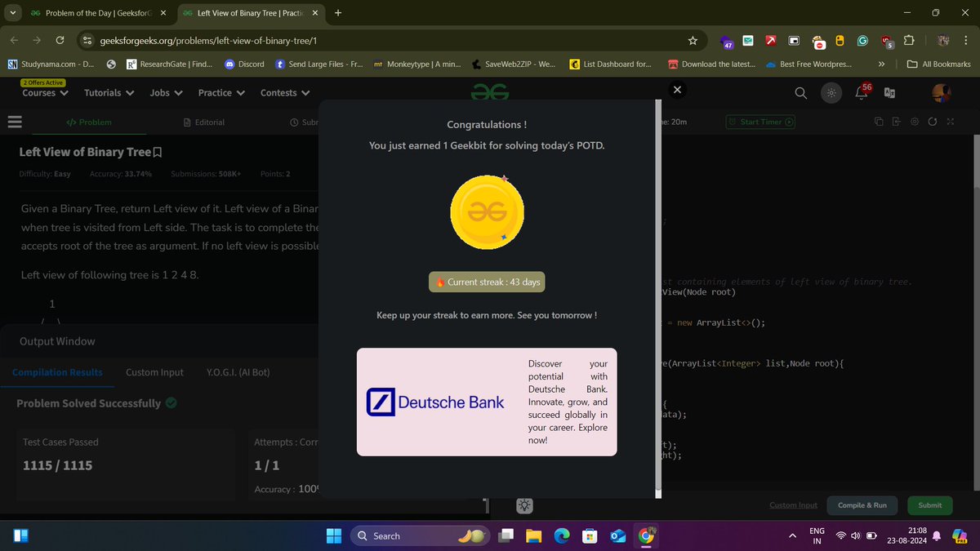The width and height of the screenshot is (980, 551).
Task: Click the Custom Input link near Compile & Run
Action: point(793,505)
